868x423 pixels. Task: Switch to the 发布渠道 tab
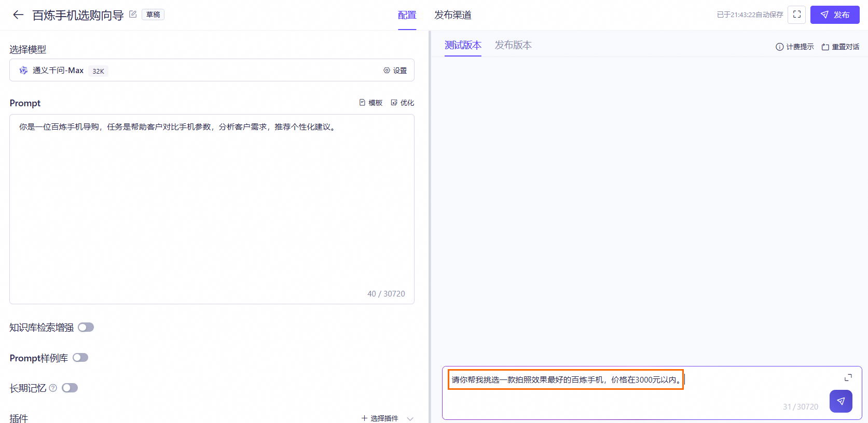[x=453, y=15]
